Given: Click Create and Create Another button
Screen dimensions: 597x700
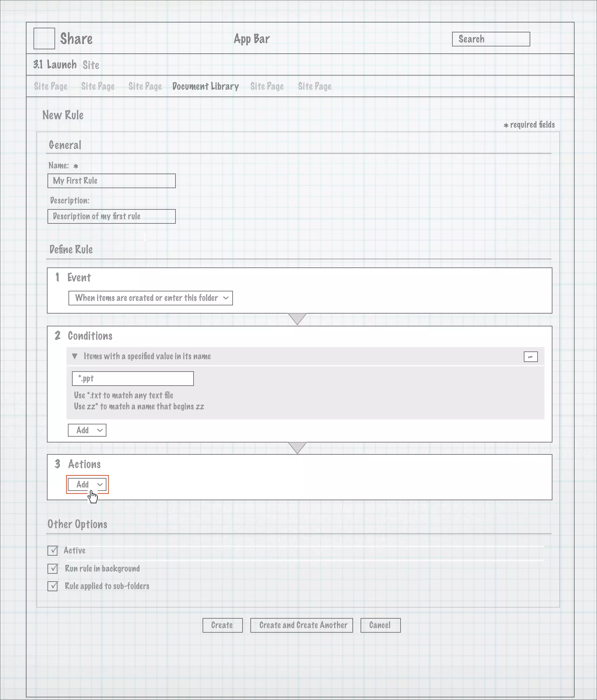Looking at the screenshot, I should pyautogui.click(x=301, y=625).
